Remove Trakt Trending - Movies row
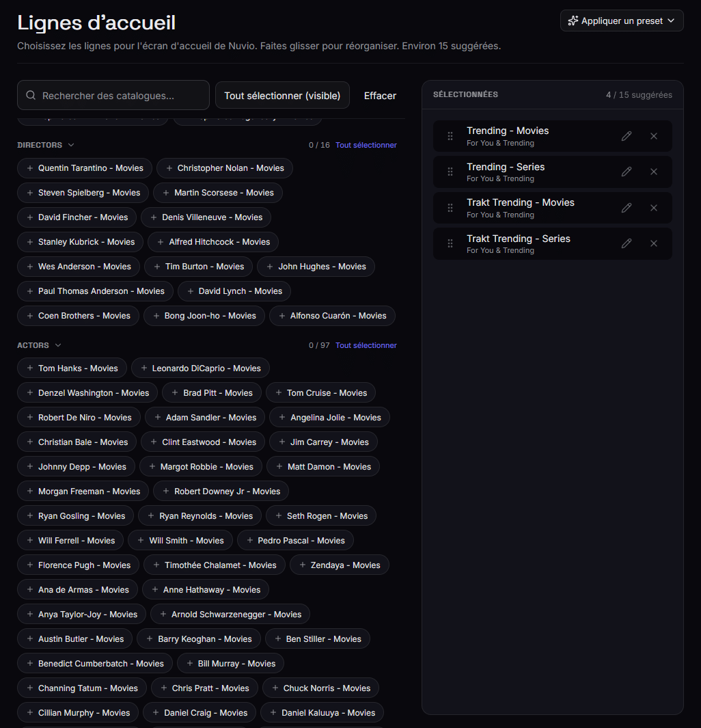Image resolution: width=701 pixels, height=728 pixels. point(654,208)
